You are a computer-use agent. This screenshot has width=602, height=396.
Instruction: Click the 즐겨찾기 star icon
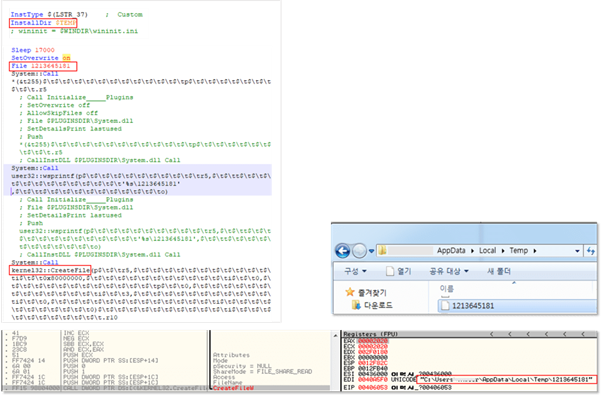point(350,292)
